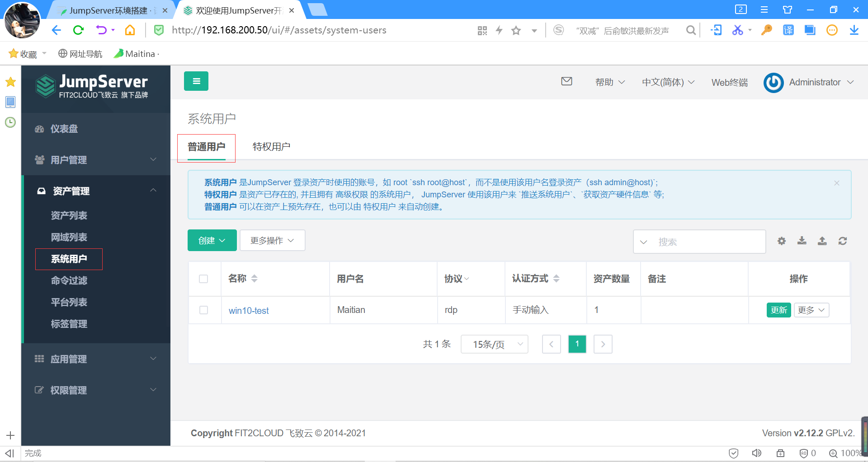Viewport: 868px width, 462px height.
Task: Expand 用户管理 sidebar section
Action: click(x=96, y=160)
